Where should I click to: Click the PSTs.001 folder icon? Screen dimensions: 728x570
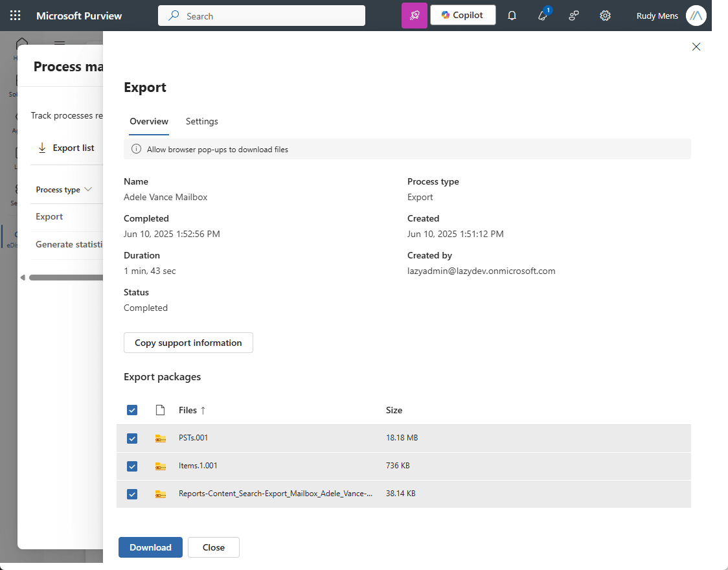pos(161,438)
